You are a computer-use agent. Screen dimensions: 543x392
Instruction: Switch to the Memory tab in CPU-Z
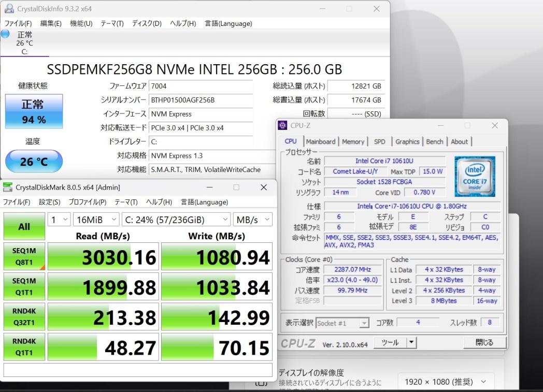coord(353,141)
